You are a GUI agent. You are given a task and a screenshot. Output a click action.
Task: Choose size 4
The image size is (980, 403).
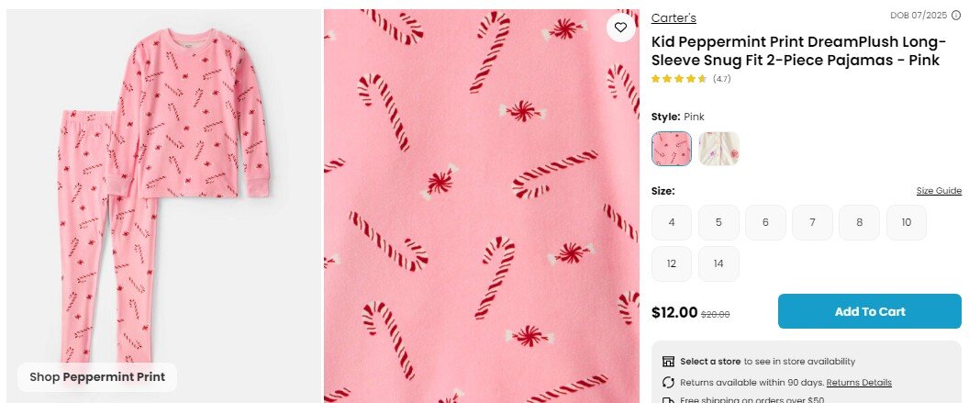pyautogui.click(x=673, y=222)
